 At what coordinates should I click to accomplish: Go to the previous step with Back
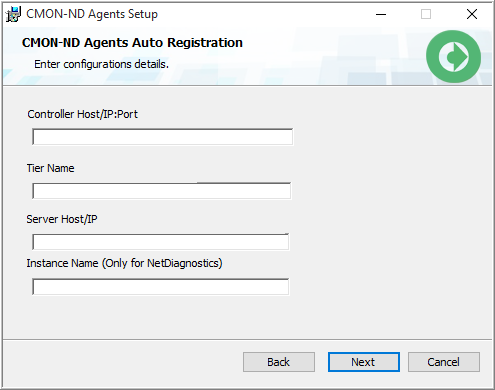coord(279,362)
